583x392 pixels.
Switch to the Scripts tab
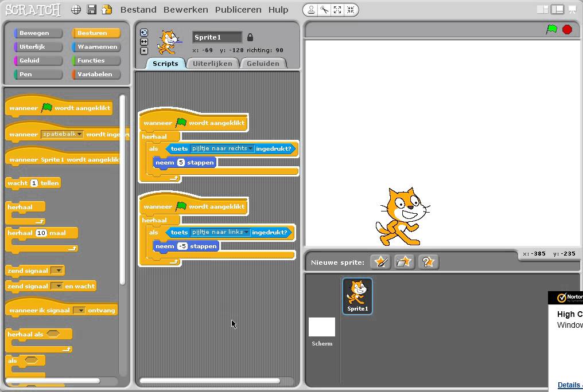[x=165, y=64]
